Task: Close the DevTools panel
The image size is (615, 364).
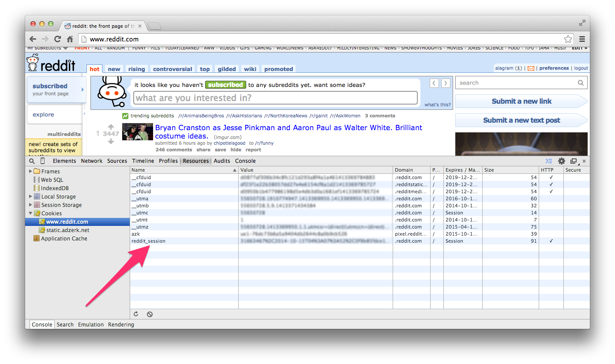Action: coord(584,161)
